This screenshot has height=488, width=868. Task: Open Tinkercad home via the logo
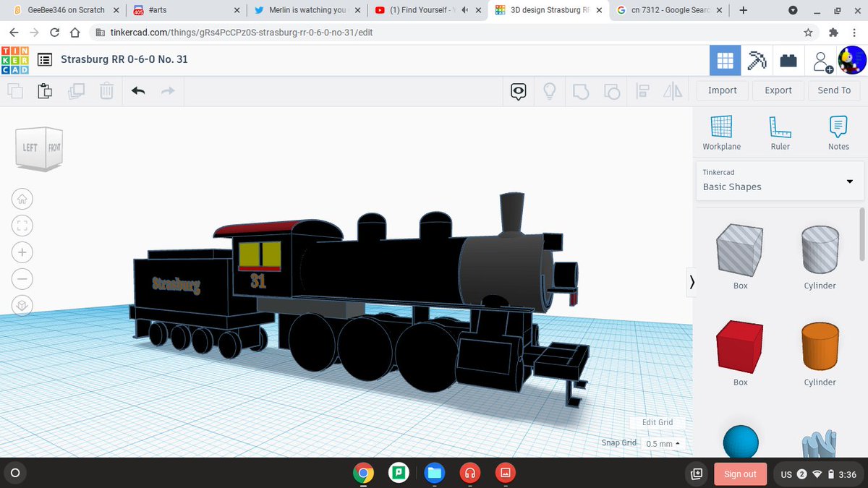(14, 59)
